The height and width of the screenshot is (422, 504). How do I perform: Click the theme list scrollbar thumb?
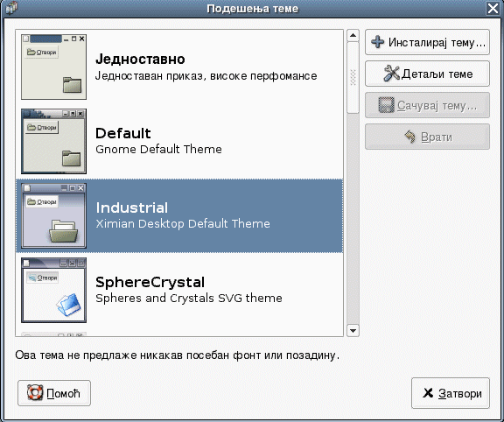point(353,77)
